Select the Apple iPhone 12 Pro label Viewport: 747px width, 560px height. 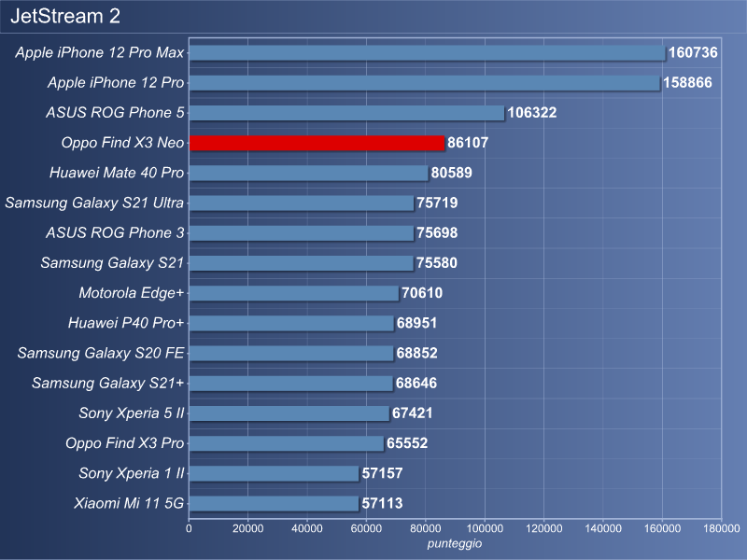pos(116,82)
